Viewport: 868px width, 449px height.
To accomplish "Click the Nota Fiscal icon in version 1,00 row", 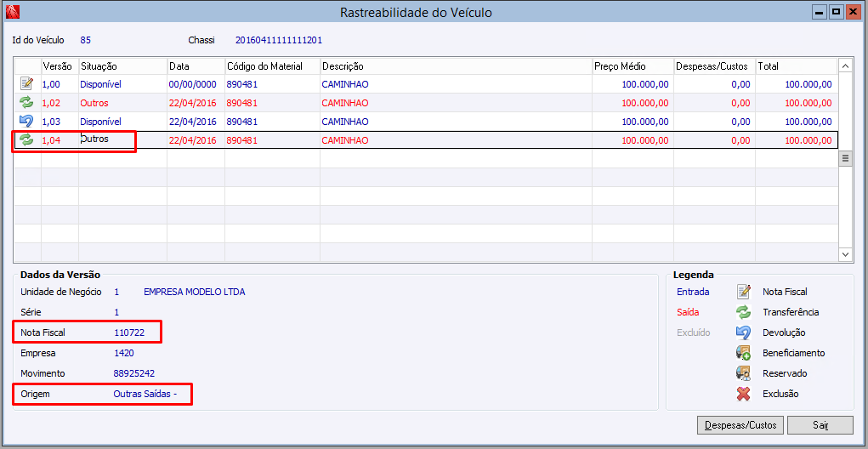I will point(26,84).
